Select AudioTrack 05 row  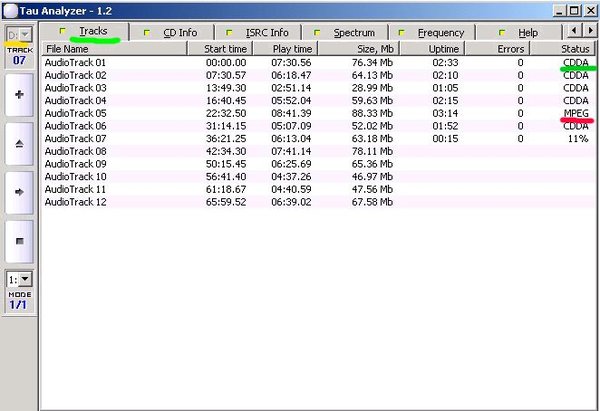[318, 113]
